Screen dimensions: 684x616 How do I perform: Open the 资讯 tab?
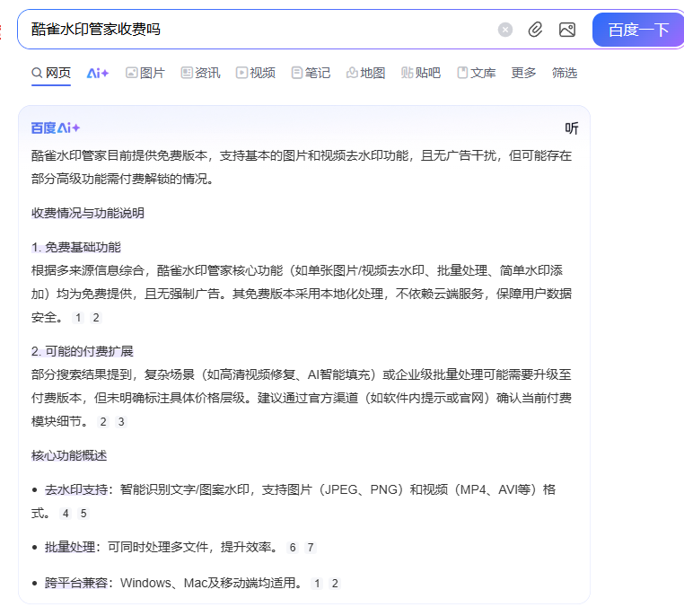tap(201, 73)
